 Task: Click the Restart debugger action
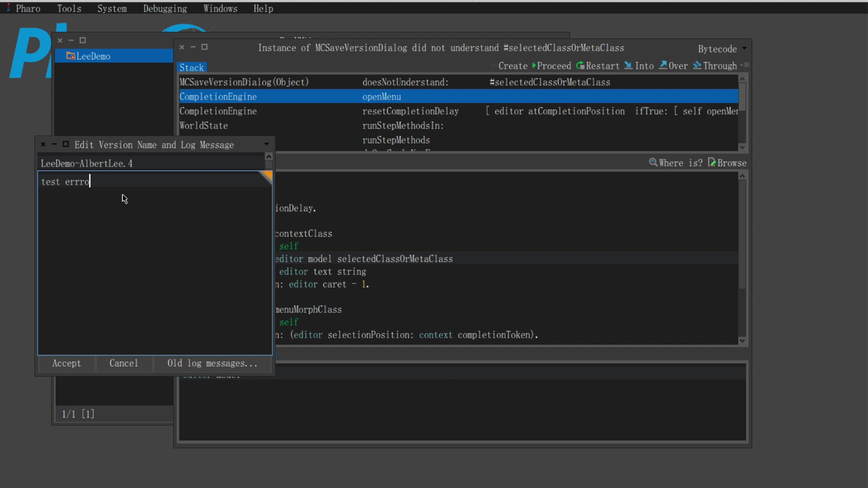tap(598, 66)
